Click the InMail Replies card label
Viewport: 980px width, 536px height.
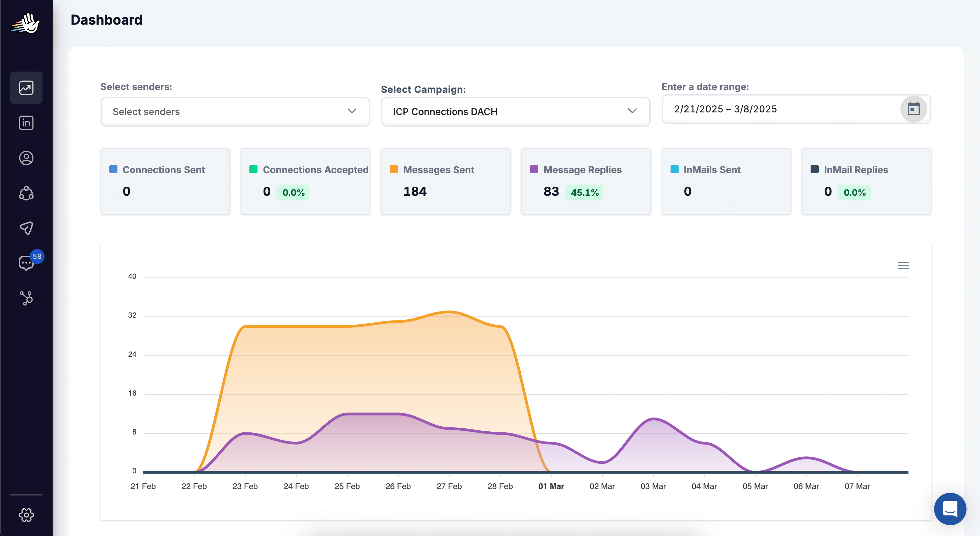pyautogui.click(x=856, y=170)
